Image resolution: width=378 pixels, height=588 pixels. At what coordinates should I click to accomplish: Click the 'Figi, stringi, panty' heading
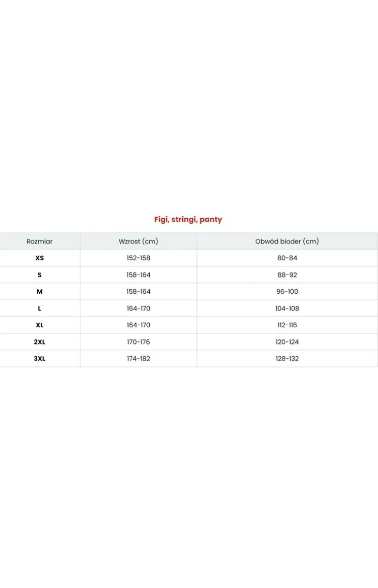tap(188, 220)
